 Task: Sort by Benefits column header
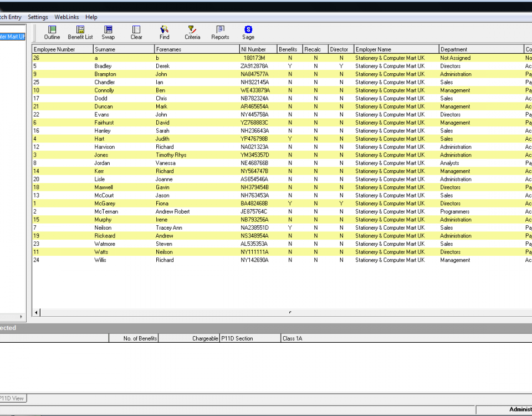pyautogui.click(x=290, y=49)
